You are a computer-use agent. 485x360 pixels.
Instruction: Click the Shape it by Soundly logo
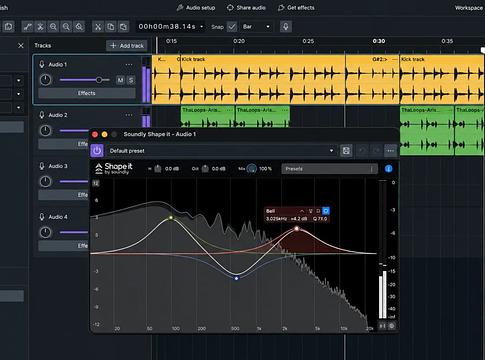[x=114, y=168]
